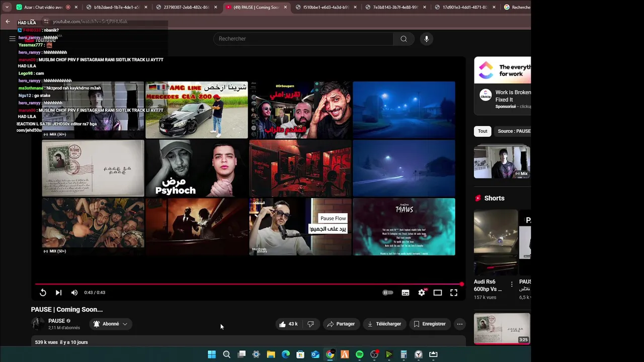This screenshot has width=644, height=362.
Task: Switch to the 7e3b8143 tab
Action: (395, 7)
